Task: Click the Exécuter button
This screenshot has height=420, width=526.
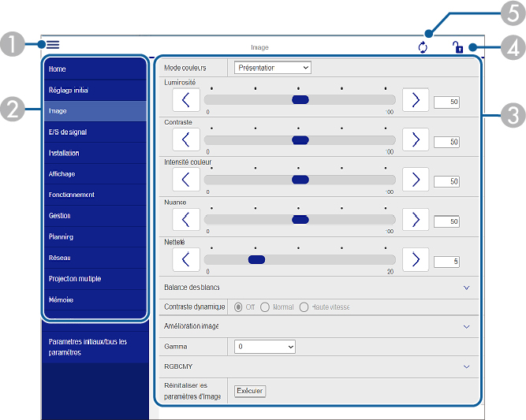Action: point(249,391)
